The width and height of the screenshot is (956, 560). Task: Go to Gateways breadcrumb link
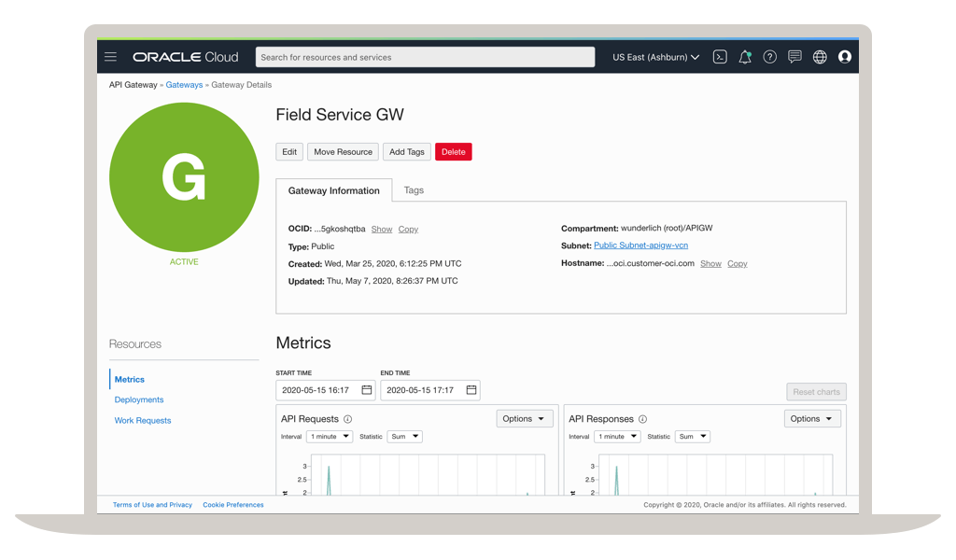click(x=184, y=85)
